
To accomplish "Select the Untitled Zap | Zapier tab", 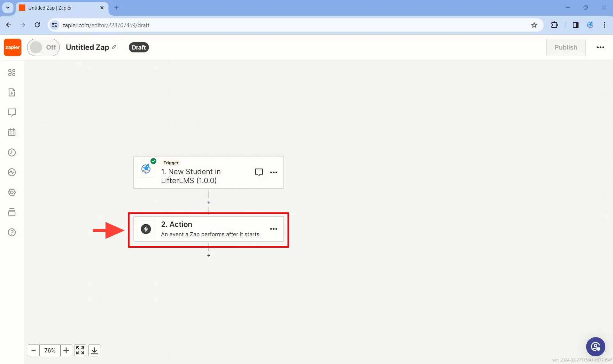I will coord(62,8).
